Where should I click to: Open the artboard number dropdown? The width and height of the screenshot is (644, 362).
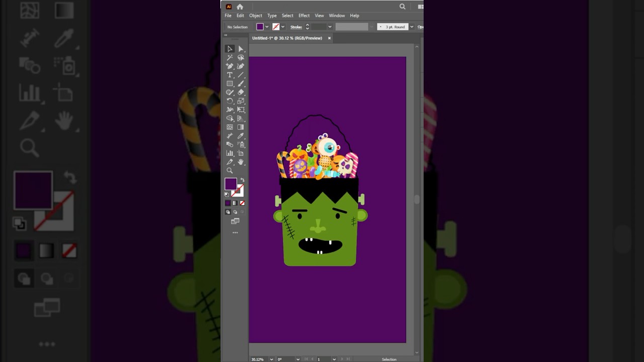click(334, 359)
